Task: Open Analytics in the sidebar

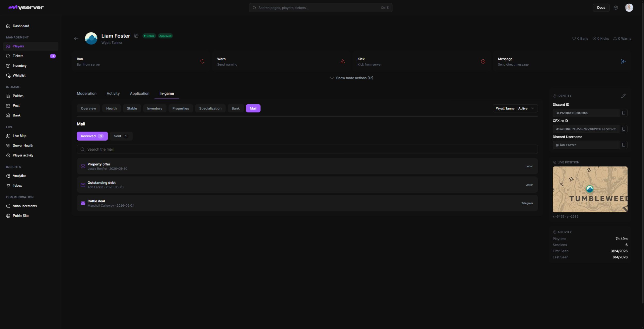Action: tap(31, 176)
